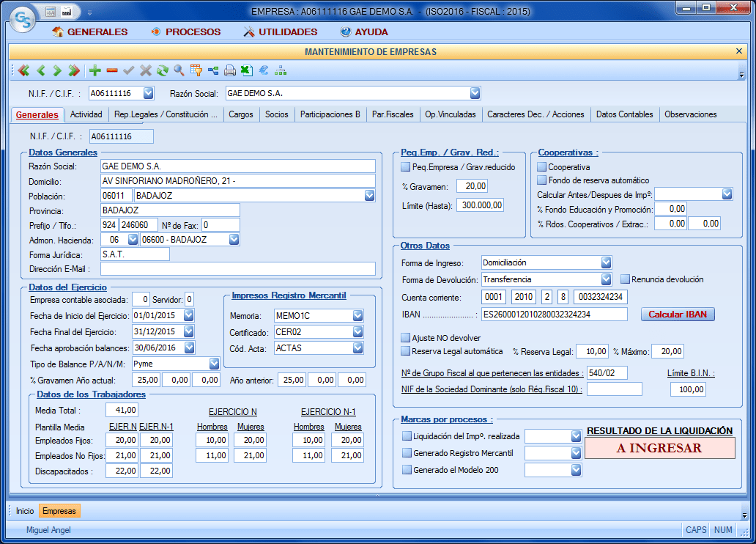Toggle Fondo de reserva automático checkbox

(542, 180)
